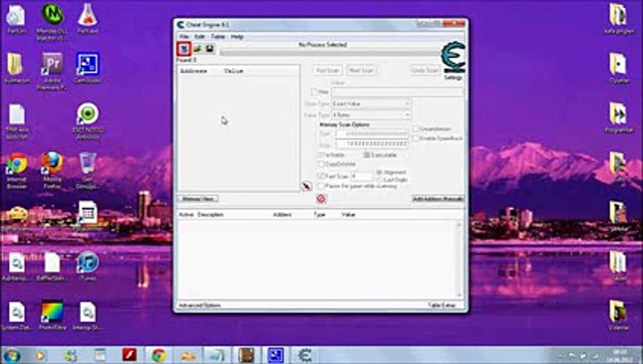Toggle the Fast Scan checkbox

point(321,176)
